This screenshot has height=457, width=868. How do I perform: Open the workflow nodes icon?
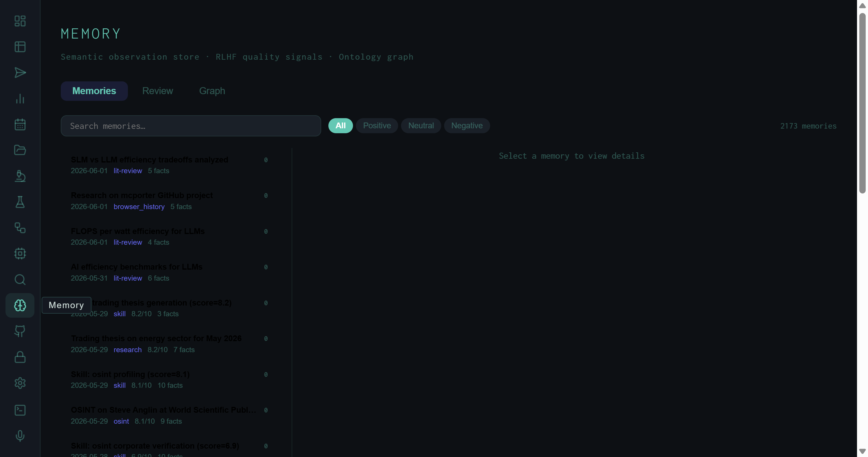[20, 228]
